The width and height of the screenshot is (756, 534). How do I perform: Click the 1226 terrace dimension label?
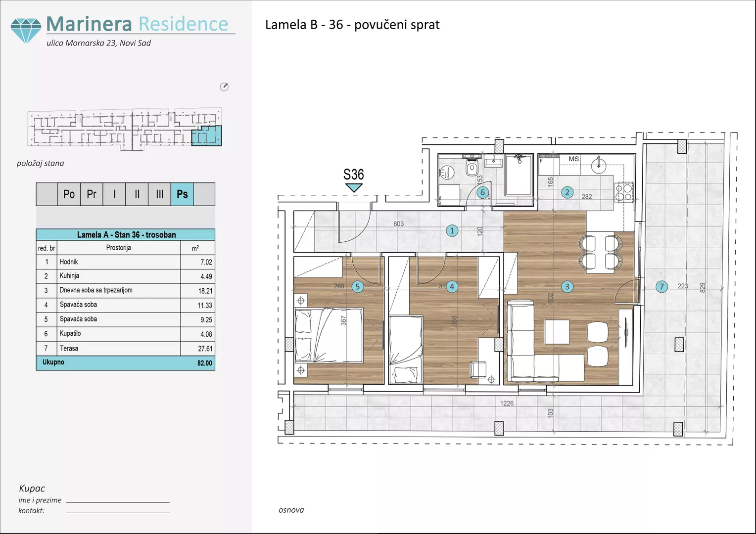pyautogui.click(x=507, y=403)
